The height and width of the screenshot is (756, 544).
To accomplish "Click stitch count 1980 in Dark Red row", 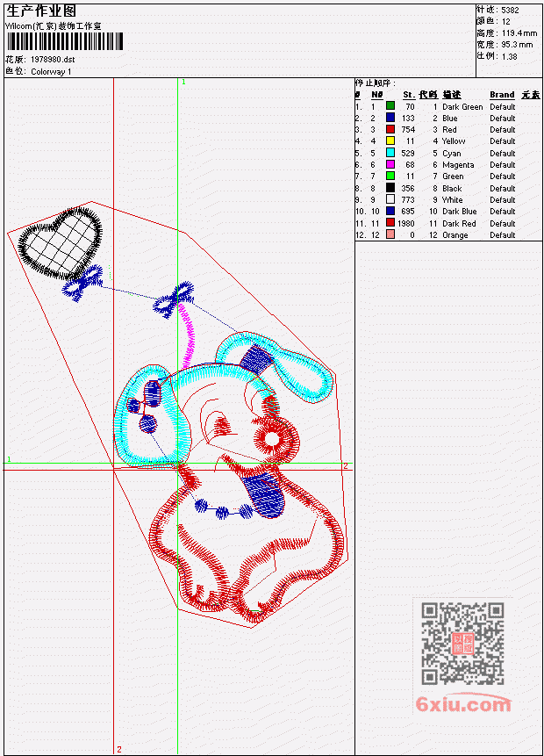I will click(405, 224).
